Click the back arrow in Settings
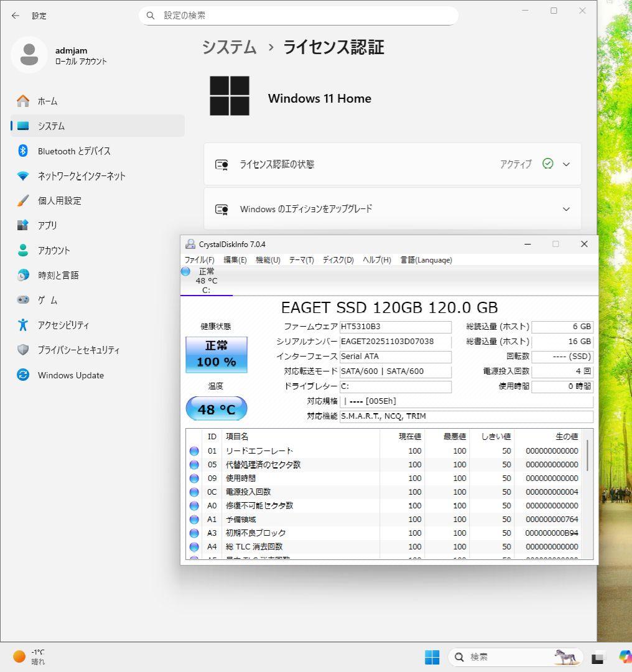This screenshot has height=672, width=632. (15, 16)
